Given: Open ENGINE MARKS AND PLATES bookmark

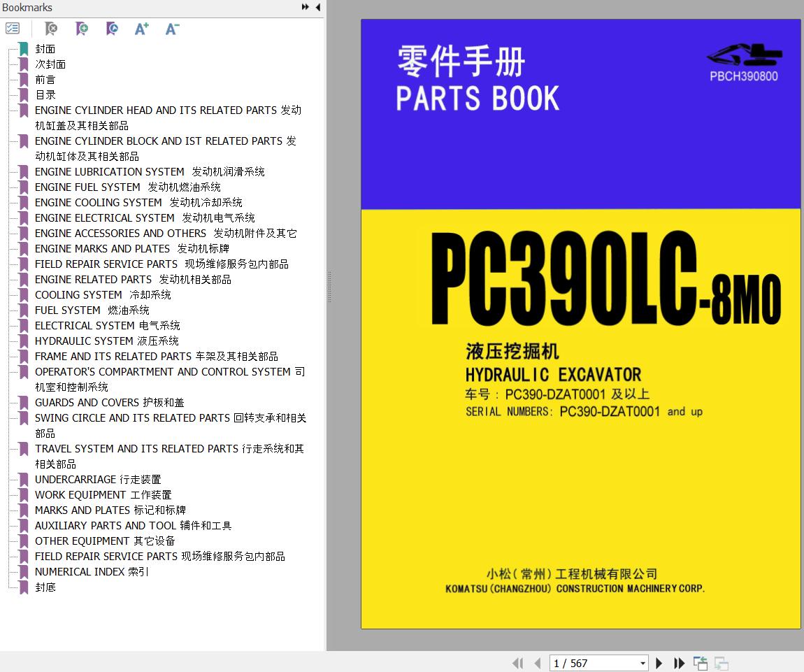Looking at the screenshot, I should [131, 249].
